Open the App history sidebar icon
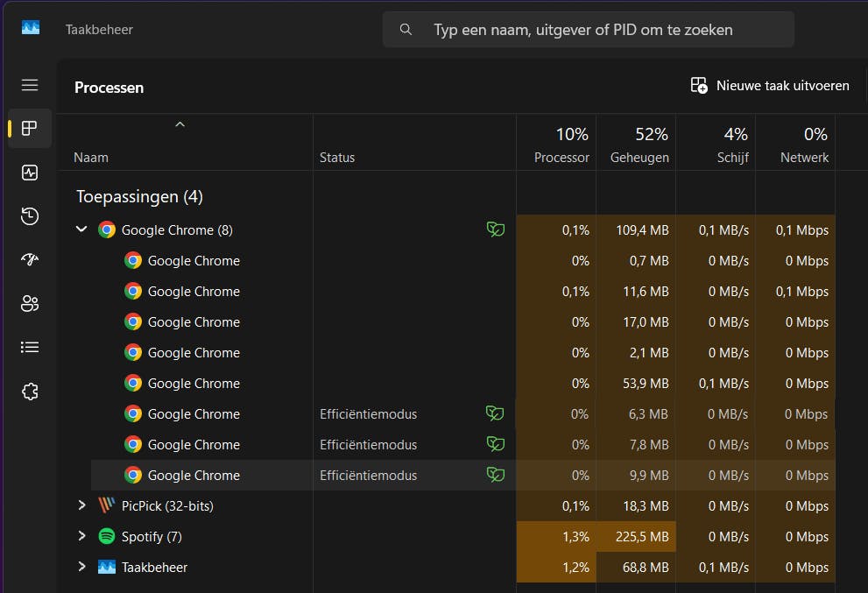This screenshot has height=593, width=868. coord(30,216)
